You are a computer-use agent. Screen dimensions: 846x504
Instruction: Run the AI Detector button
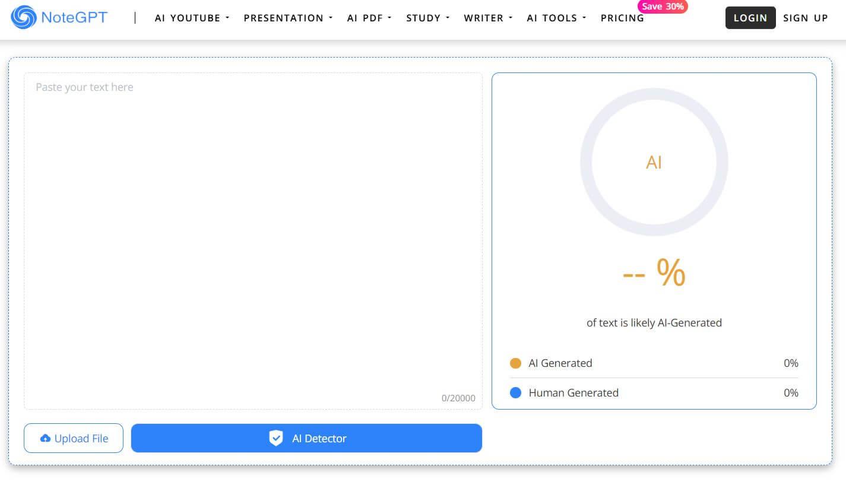click(x=306, y=438)
